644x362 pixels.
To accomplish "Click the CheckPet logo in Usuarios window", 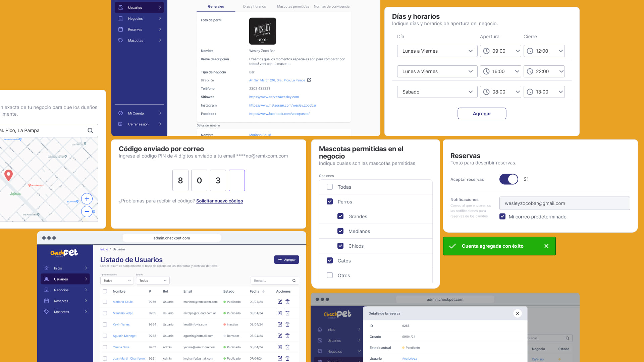I will [64, 253].
